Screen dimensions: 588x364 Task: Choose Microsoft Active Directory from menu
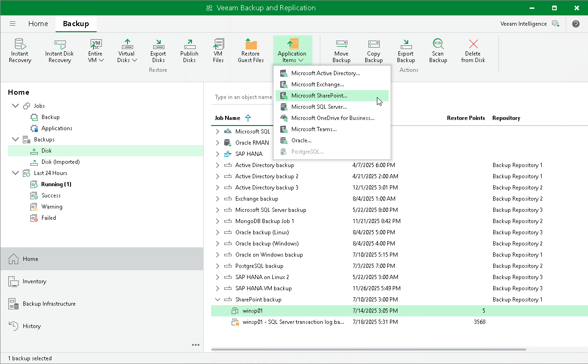(x=332, y=73)
